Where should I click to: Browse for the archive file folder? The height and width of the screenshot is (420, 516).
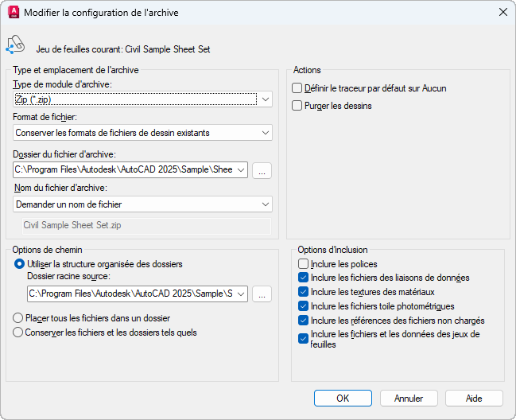(x=262, y=170)
